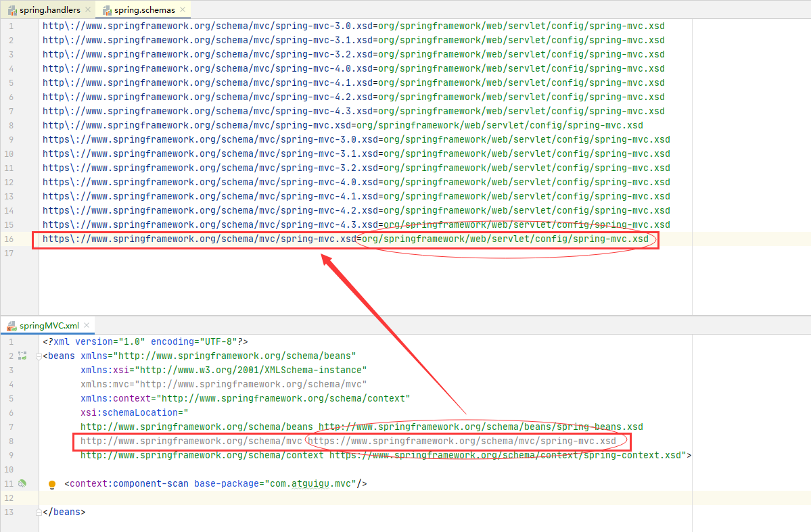The width and height of the screenshot is (811, 532).
Task: Click the https spring-mvc-4.0.xsd entry
Action: [356, 182]
